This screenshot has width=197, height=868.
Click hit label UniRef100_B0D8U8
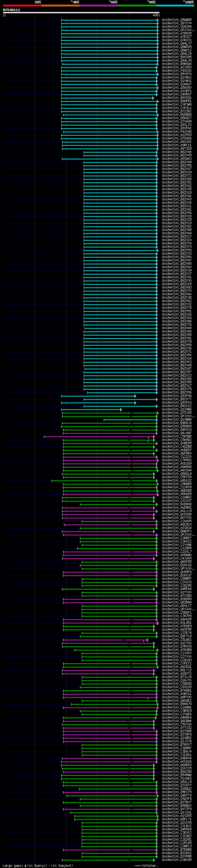[177, 504]
